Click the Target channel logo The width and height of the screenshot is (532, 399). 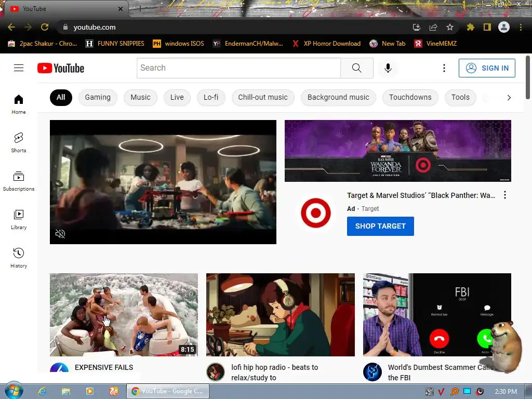315,212
